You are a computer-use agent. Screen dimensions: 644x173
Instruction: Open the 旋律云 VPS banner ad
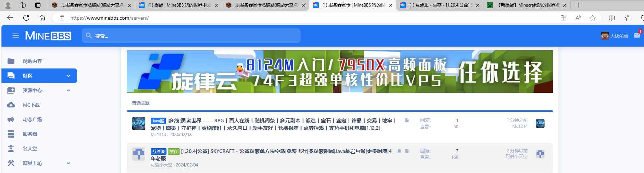pyautogui.click(x=339, y=71)
